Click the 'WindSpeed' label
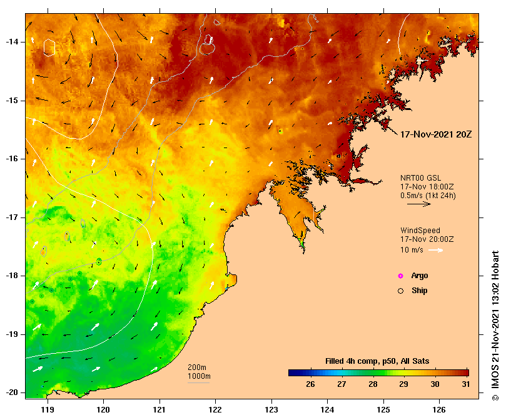The image size is (506, 420). point(420,231)
